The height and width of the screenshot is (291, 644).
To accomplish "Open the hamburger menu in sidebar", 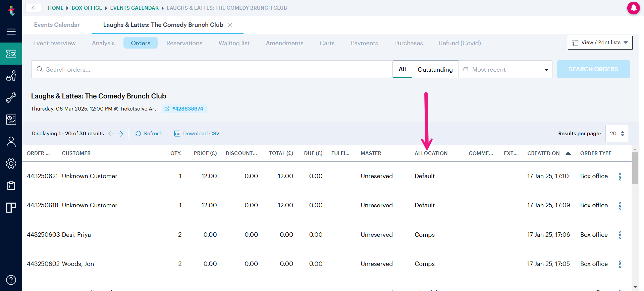I will pyautogui.click(x=11, y=31).
